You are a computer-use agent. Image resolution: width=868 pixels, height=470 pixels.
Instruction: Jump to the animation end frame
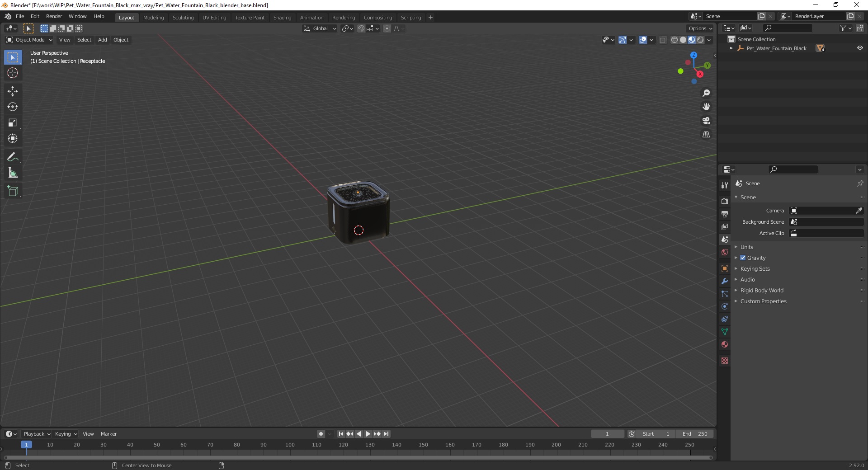point(386,434)
